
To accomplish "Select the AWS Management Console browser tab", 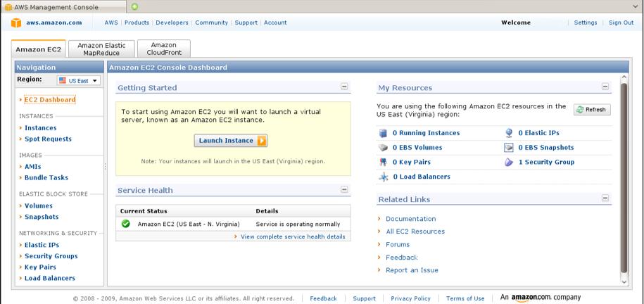I will click(x=63, y=7).
